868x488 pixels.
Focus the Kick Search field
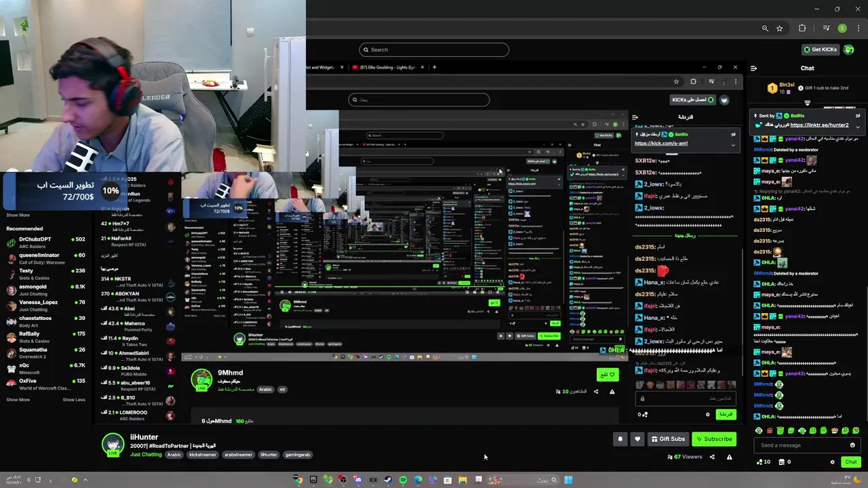(434, 49)
